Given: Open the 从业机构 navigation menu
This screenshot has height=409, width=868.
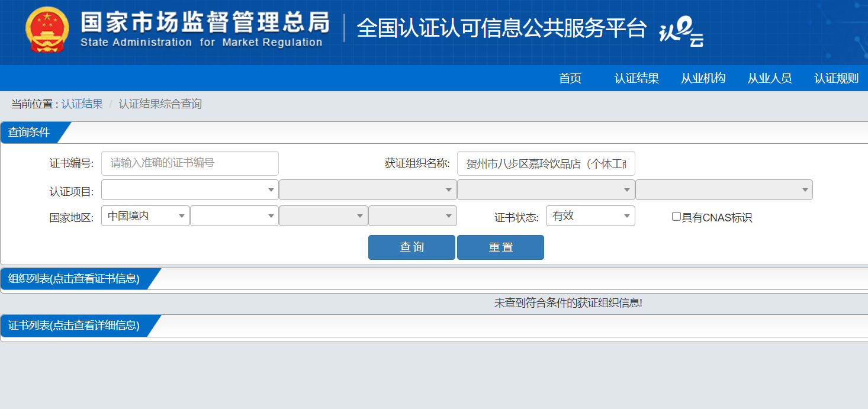Looking at the screenshot, I should point(703,78).
